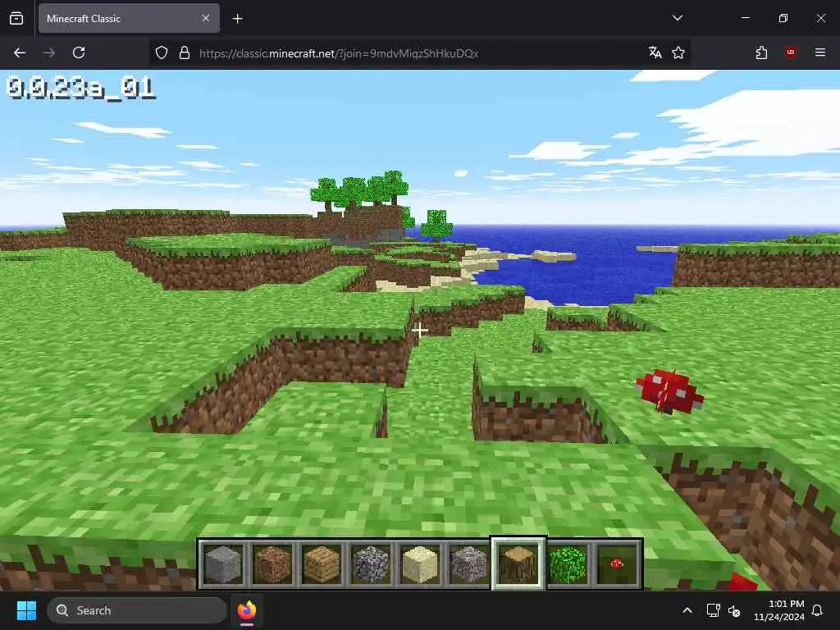Select the red mushroom in the hotbar

(617, 564)
